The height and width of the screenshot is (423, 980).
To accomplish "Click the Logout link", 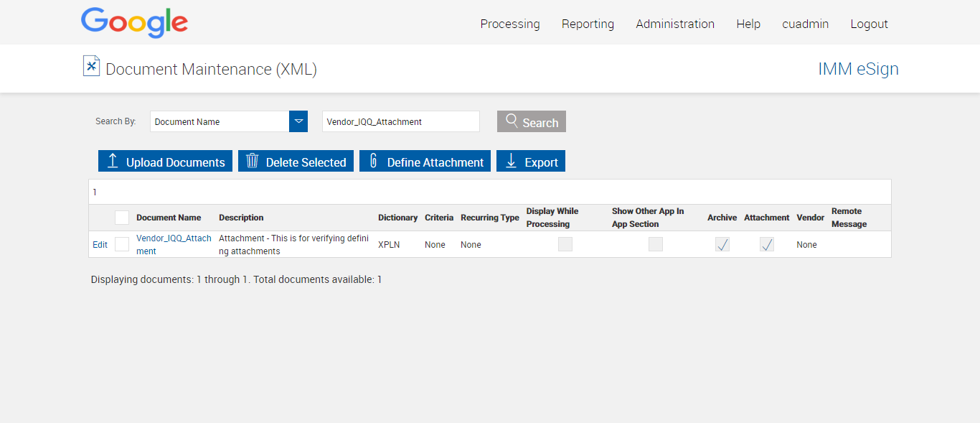I will pyautogui.click(x=869, y=24).
